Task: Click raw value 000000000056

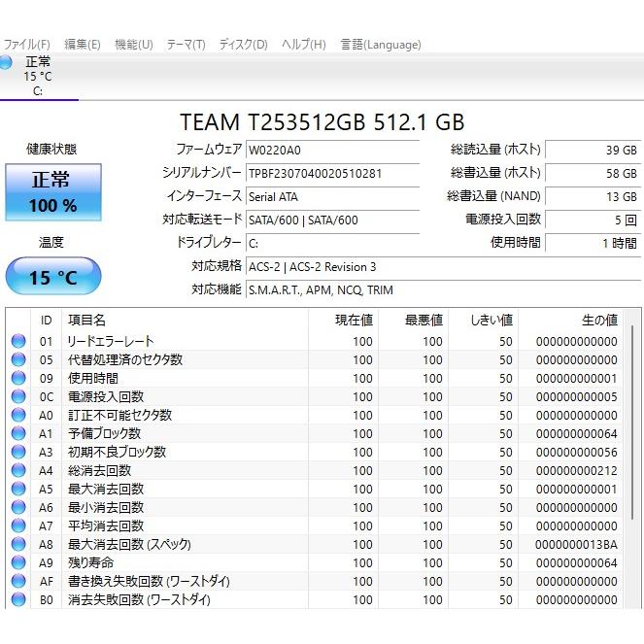Action: tap(576, 453)
